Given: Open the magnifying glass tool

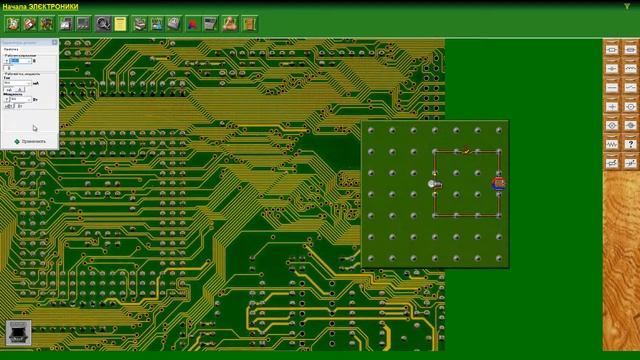Looking at the screenshot, I should pos(103,24).
